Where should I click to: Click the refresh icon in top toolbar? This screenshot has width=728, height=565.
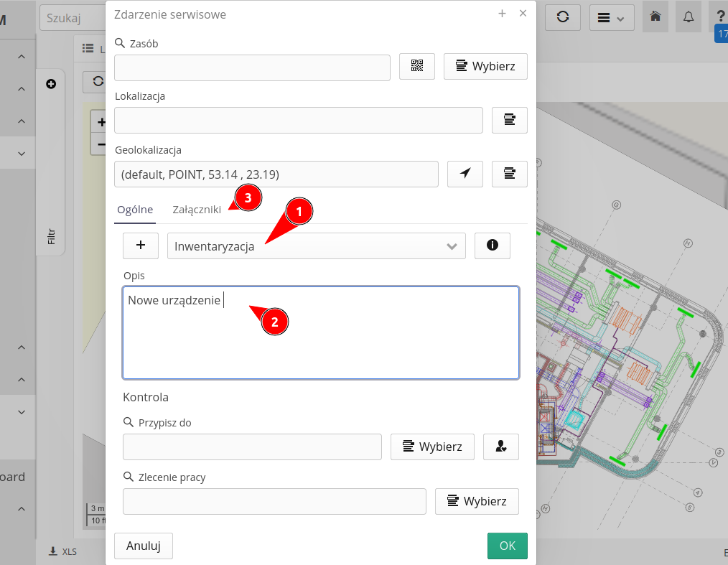563,17
